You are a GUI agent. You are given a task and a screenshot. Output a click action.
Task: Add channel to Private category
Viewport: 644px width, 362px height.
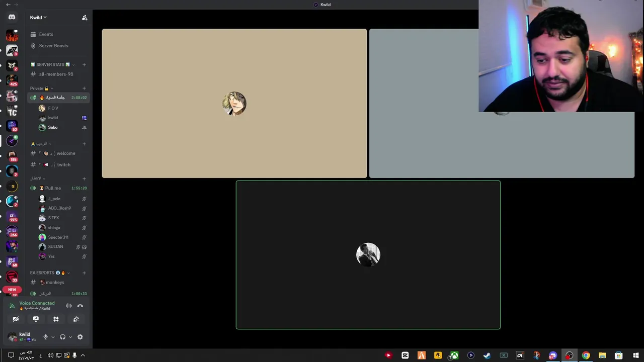pyautogui.click(x=84, y=88)
